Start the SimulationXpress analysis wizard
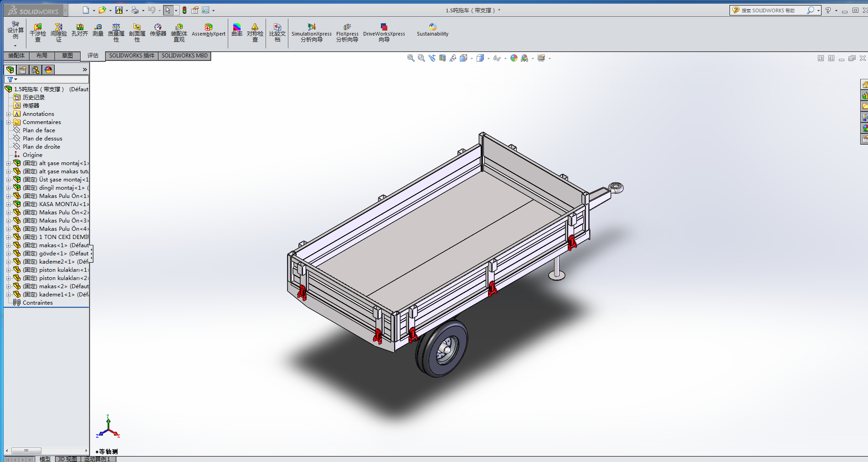This screenshot has height=462, width=868. (312, 32)
